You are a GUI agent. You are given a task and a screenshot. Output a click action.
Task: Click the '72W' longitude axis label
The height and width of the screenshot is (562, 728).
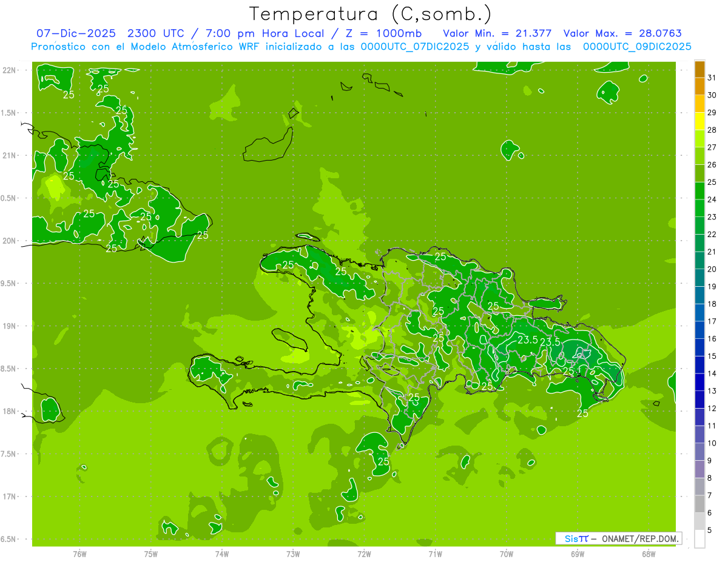tap(364, 554)
